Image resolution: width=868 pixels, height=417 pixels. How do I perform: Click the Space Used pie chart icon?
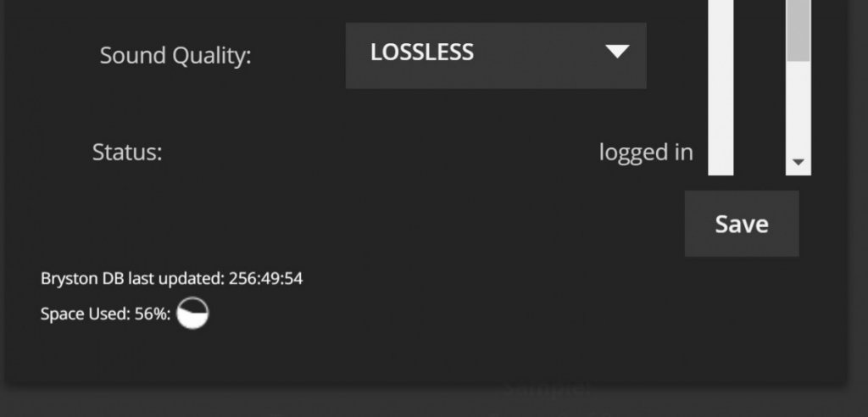tap(192, 314)
